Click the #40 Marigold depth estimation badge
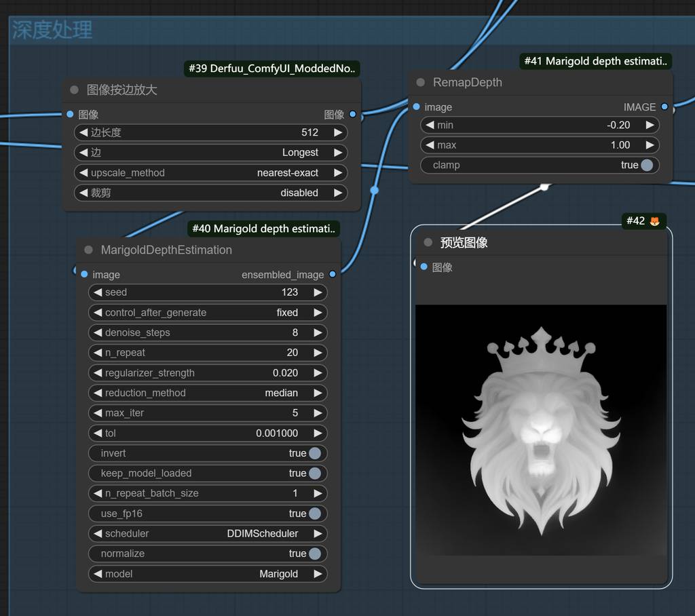Viewport: 695px width, 616px height. 263,229
